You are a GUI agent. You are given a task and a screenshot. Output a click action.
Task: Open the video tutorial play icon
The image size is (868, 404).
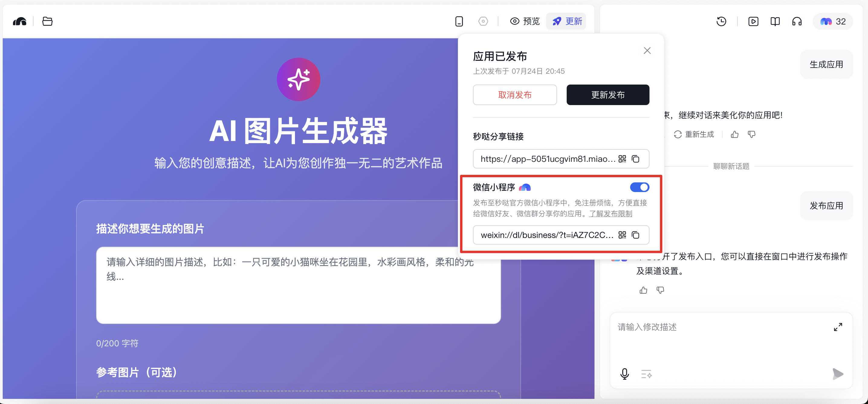click(753, 21)
